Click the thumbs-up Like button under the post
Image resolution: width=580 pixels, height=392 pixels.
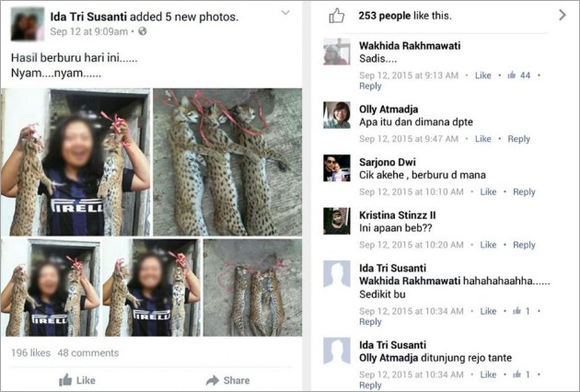click(77, 380)
